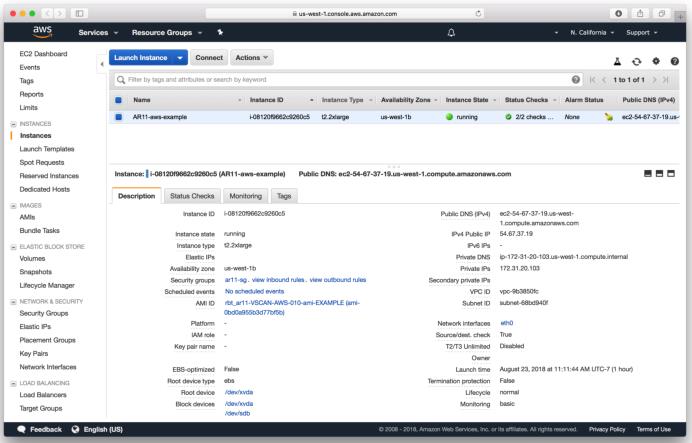Screen dimensions: 692x443
Task: Open the Services dropdown menu
Action: click(x=98, y=33)
